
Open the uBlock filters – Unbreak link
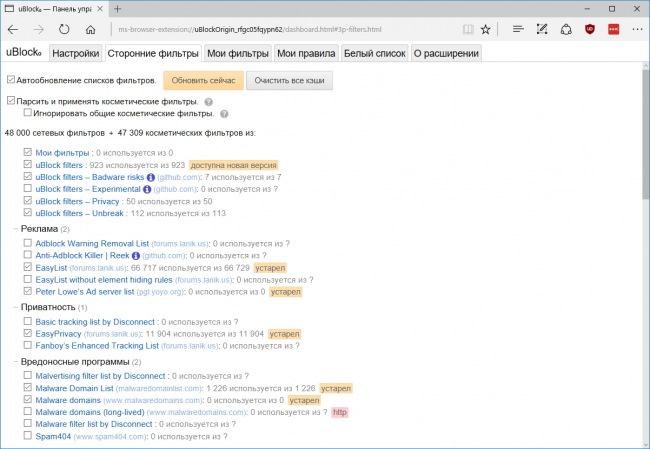pyautogui.click(x=80, y=214)
